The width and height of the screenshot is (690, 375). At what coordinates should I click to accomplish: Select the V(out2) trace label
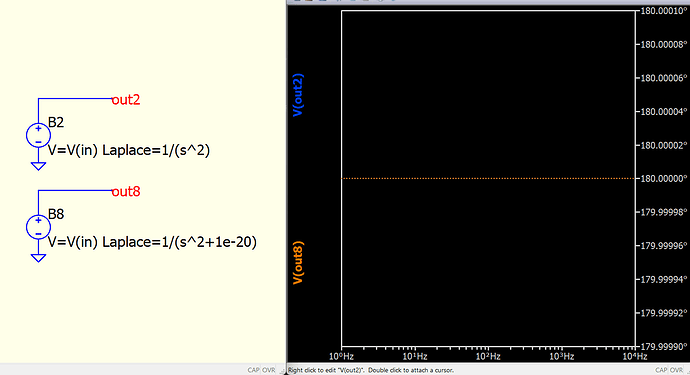[298, 95]
